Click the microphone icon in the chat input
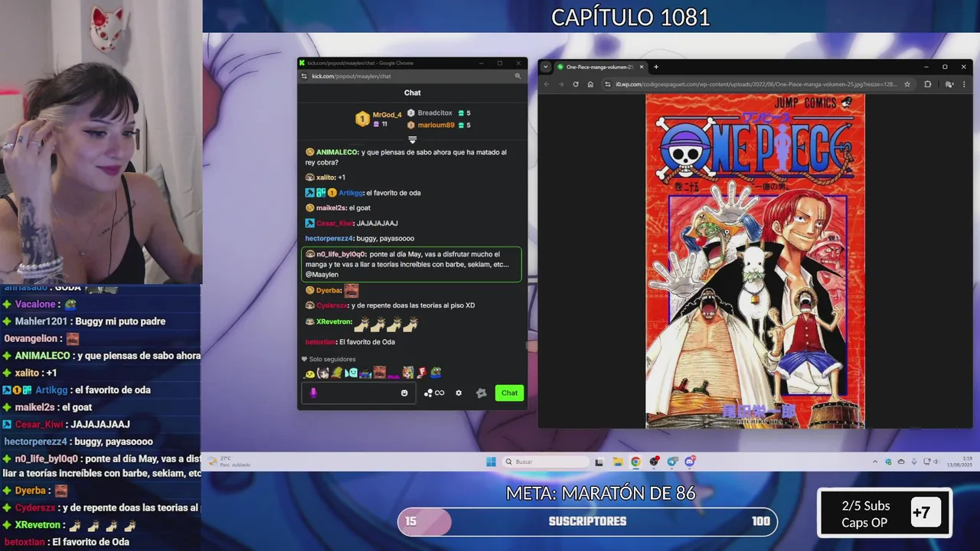 [313, 393]
